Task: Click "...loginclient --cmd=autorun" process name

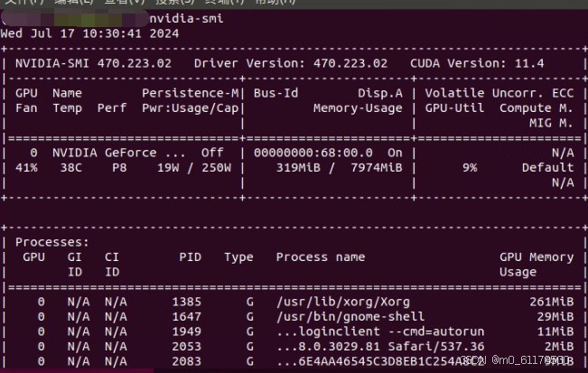Action: pos(380,331)
